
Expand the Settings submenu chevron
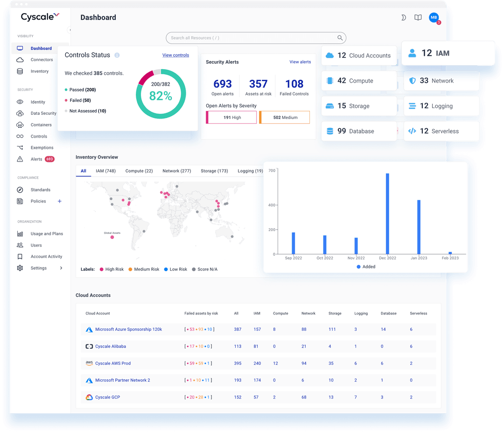(x=61, y=268)
